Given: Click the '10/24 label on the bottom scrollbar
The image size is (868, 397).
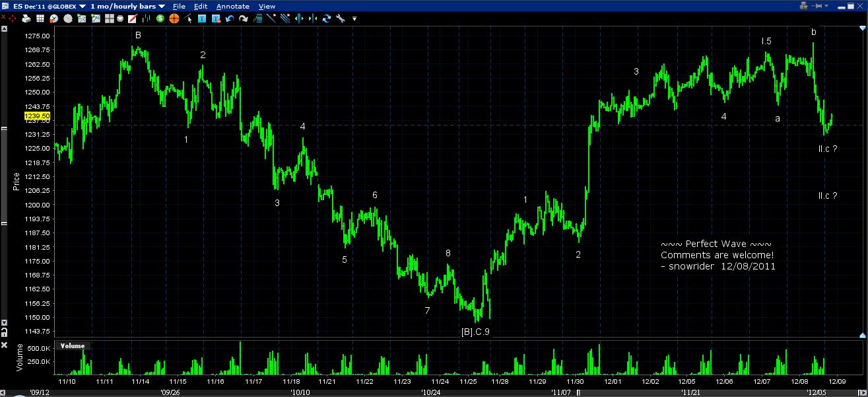Looking at the screenshot, I should pos(430,392).
